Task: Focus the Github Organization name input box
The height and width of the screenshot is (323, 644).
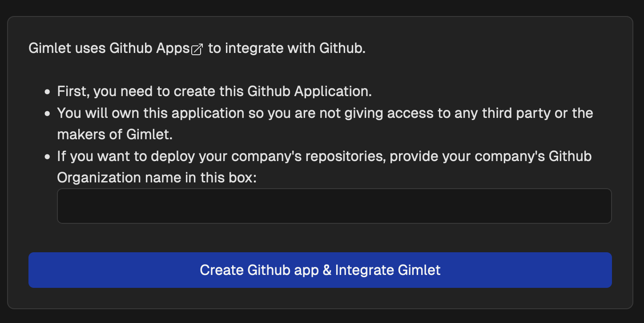Action: coord(334,206)
